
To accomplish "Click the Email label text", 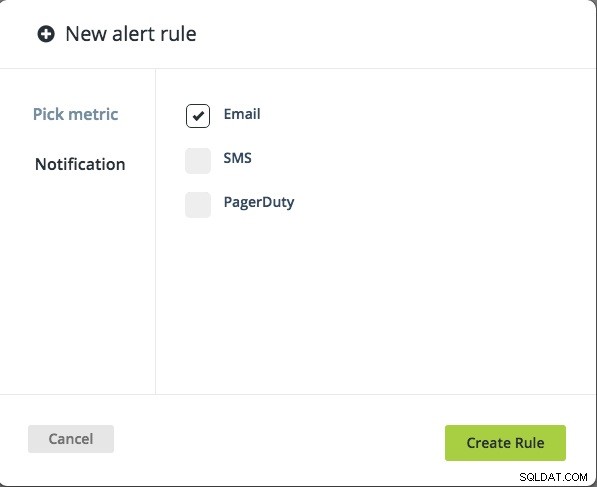I will click(x=242, y=114).
